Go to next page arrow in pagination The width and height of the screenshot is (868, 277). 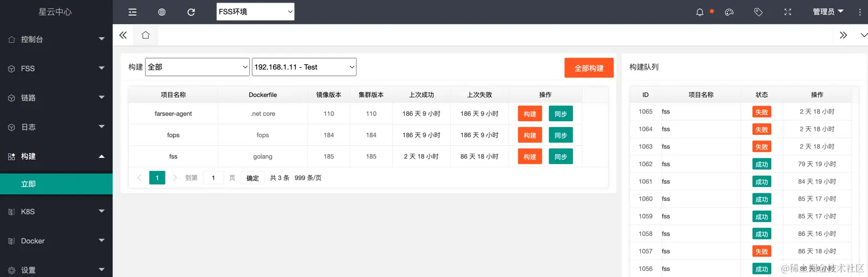pyautogui.click(x=175, y=178)
